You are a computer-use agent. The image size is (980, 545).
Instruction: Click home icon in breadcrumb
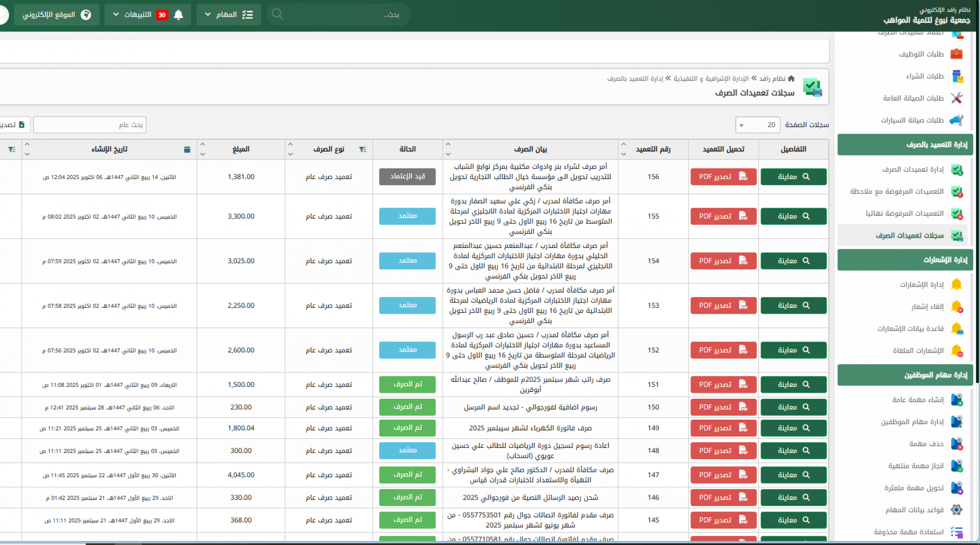[x=791, y=79]
